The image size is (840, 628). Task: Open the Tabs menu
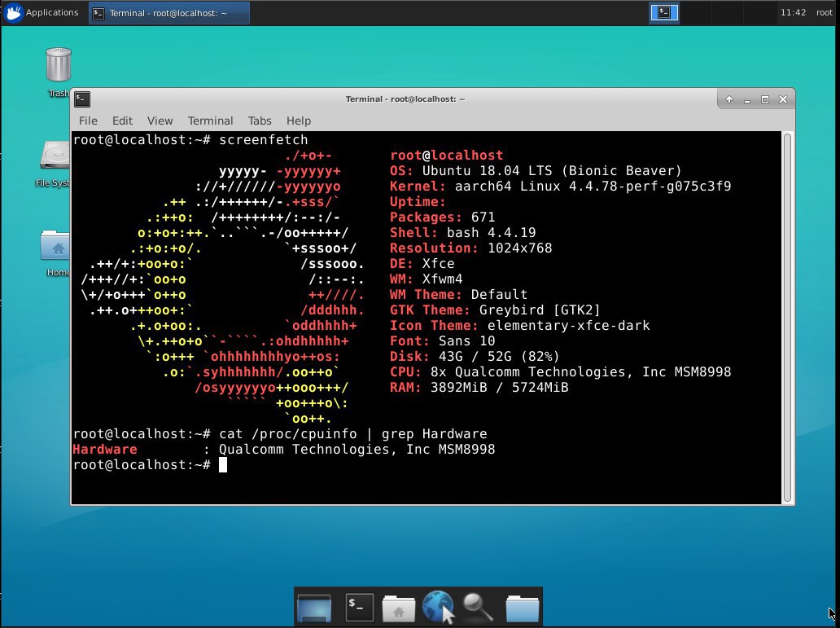(260, 121)
